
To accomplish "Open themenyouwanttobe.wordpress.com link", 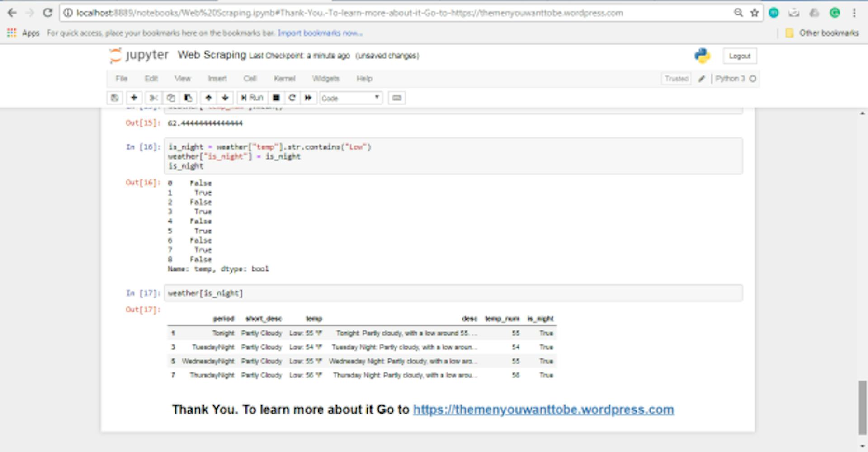I will point(543,410).
